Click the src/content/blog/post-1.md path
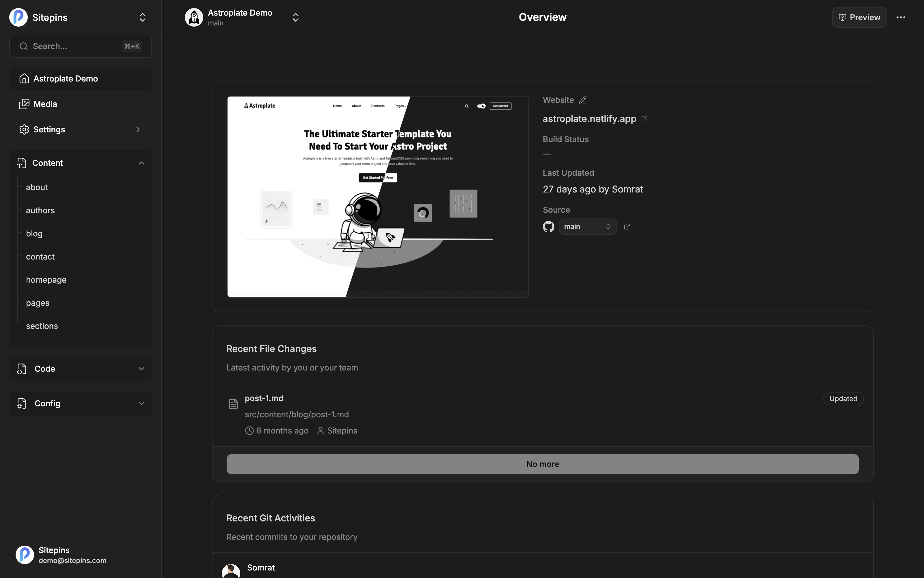Image resolution: width=924 pixels, height=578 pixels. (297, 415)
